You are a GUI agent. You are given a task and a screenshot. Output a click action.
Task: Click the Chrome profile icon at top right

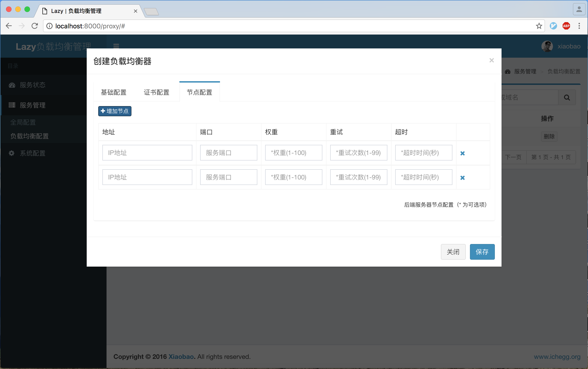[x=579, y=10]
